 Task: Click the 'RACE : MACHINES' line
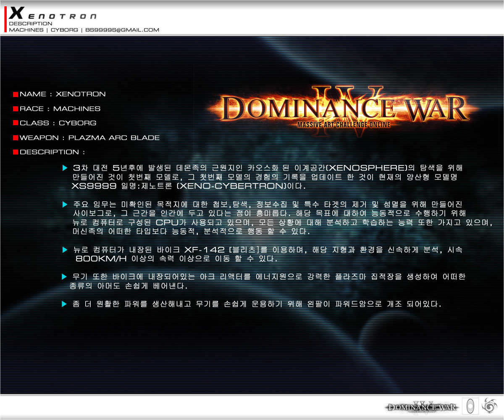60,109
